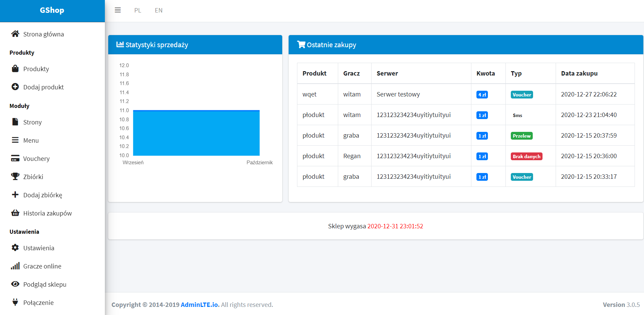Open the AdminLTE.io footer link
This screenshot has height=315, width=644.
coord(200,305)
